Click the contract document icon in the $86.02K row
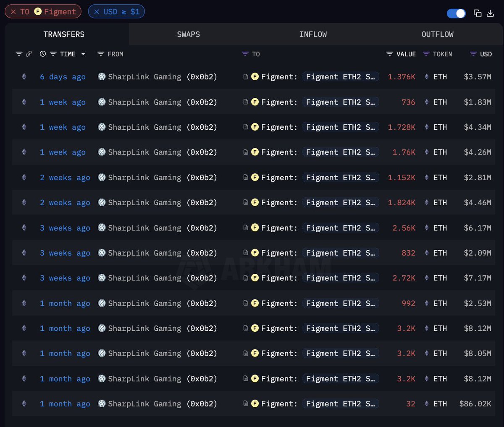 pyautogui.click(x=246, y=403)
